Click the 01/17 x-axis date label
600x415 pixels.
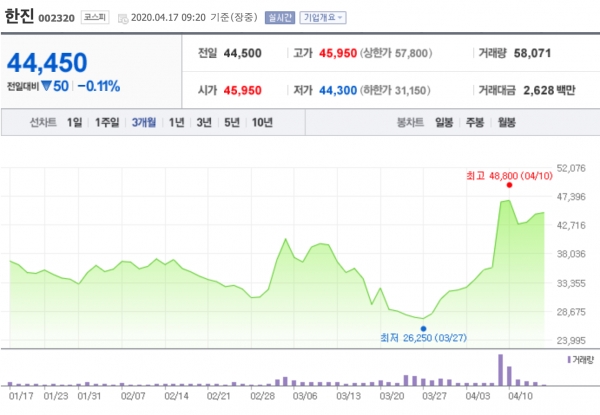click(21, 396)
